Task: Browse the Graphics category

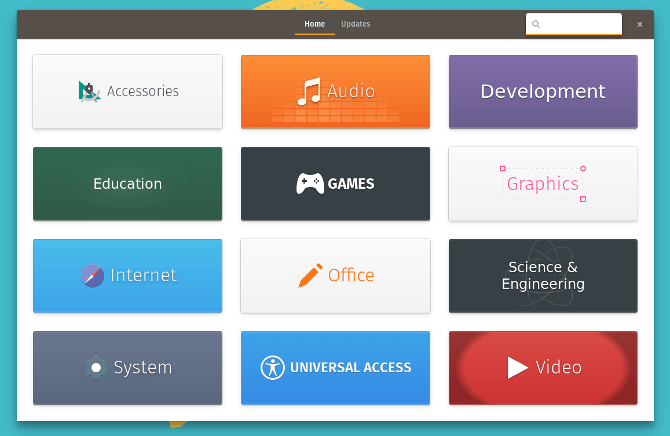Action: click(543, 184)
